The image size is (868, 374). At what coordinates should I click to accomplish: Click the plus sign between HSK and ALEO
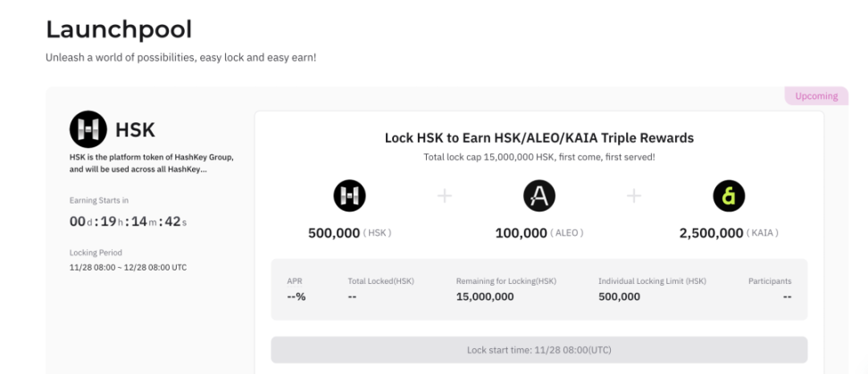445,195
